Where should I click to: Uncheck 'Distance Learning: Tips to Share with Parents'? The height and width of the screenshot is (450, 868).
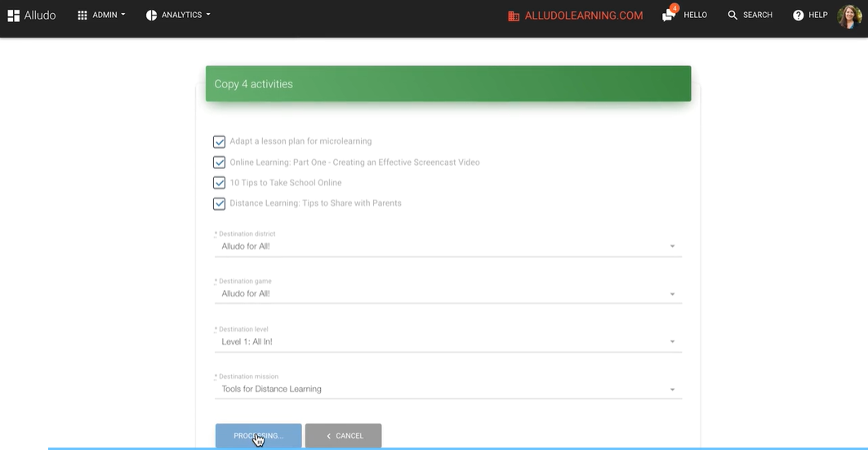pos(219,203)
